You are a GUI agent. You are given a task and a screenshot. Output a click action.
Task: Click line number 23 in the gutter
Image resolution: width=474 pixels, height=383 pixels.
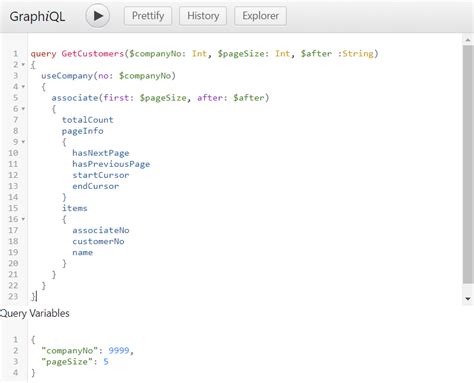[x=13, y=296]
